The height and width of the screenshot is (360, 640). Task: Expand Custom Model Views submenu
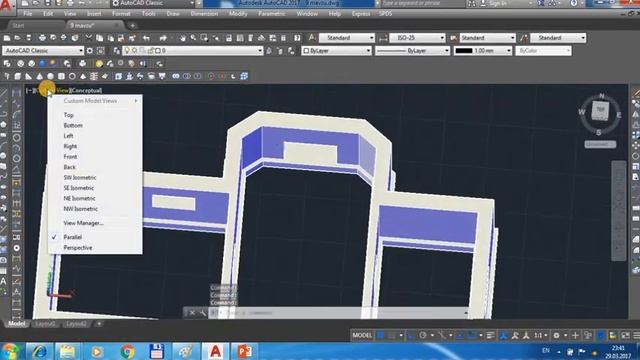pos(95,101)
